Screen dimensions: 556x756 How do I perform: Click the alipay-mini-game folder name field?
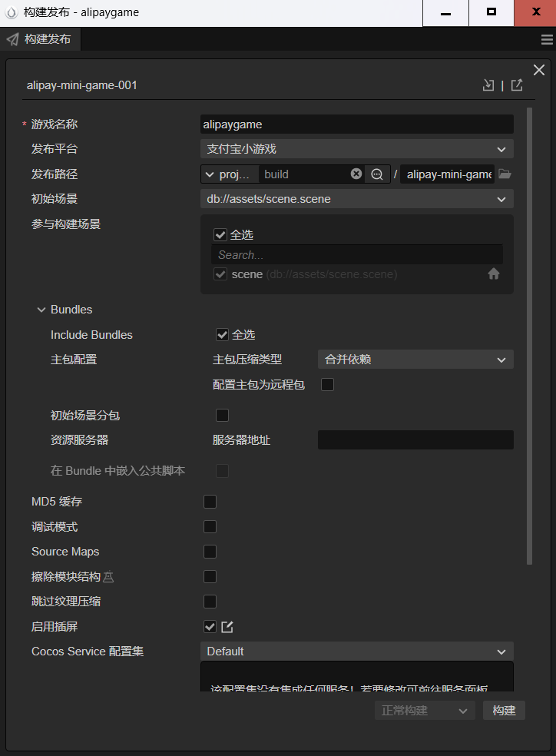tap(447, 174)
